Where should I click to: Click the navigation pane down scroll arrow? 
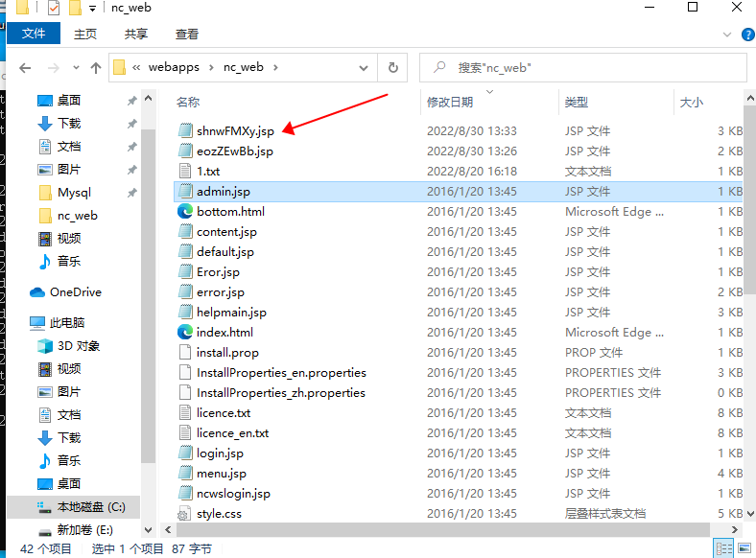pos(148,530)
